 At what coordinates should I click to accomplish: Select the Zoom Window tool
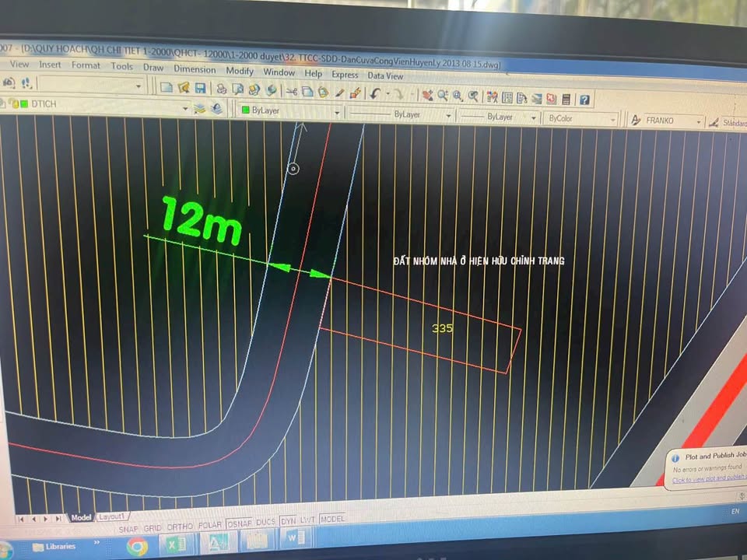(x=456, y=96)
